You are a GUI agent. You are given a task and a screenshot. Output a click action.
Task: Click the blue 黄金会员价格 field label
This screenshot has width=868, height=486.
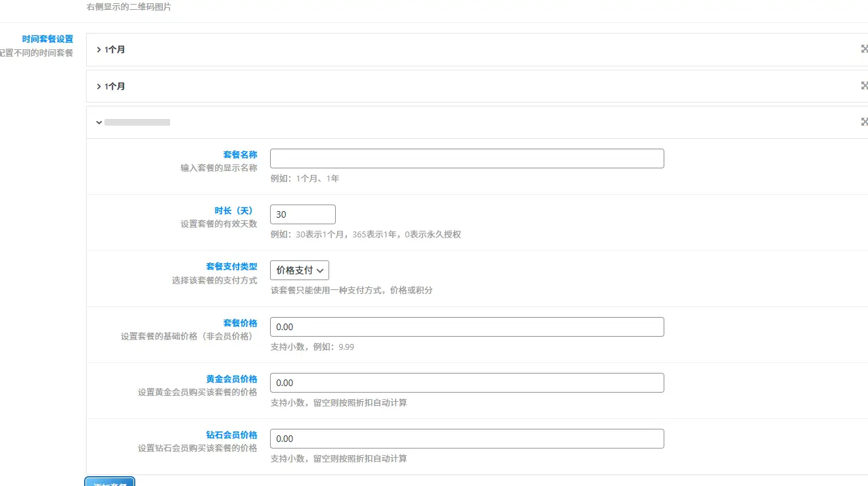tap(231, 379)
